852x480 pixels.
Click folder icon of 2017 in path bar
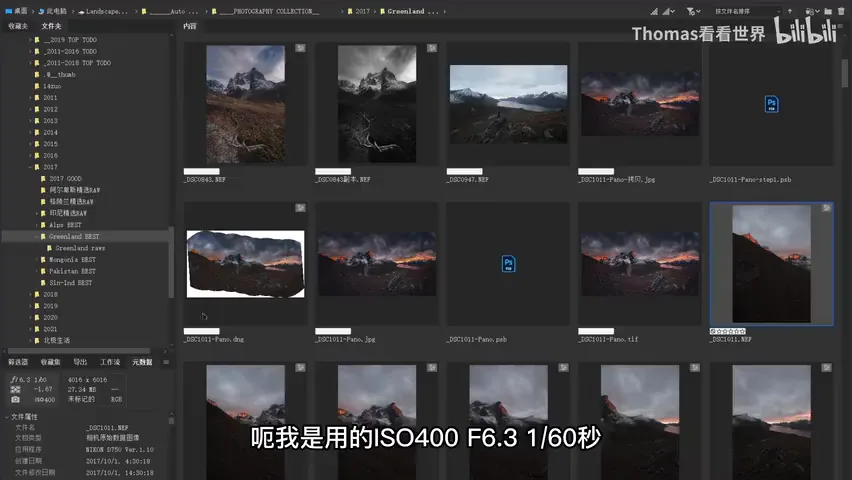(x=350, y=11)
